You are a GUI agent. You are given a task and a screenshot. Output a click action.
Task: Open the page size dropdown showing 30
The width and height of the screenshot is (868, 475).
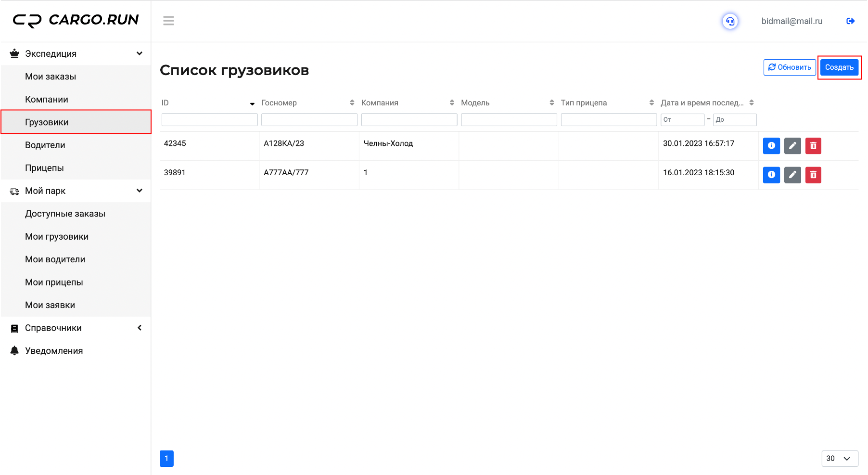[840, 459]
